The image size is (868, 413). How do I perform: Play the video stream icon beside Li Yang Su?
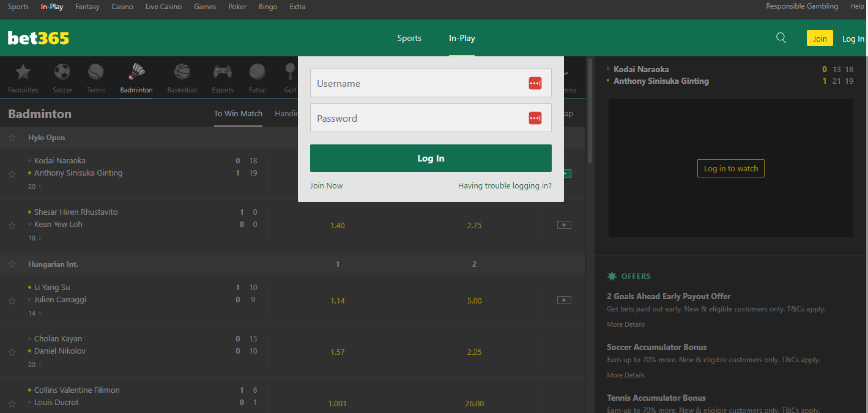[563, 300]
